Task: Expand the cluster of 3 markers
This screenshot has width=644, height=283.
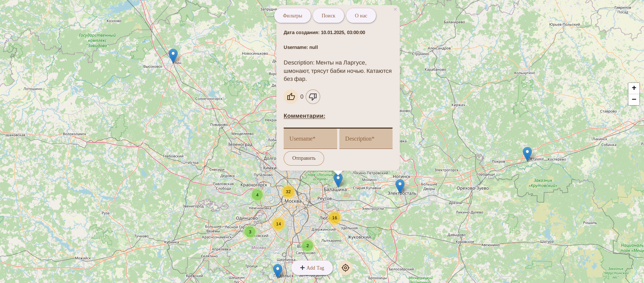Action: pos(250,232)
